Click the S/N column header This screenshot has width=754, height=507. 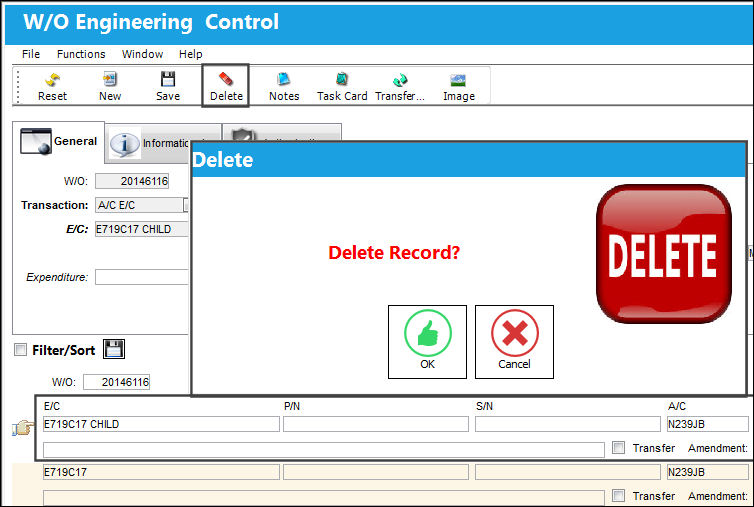(484, 406)
